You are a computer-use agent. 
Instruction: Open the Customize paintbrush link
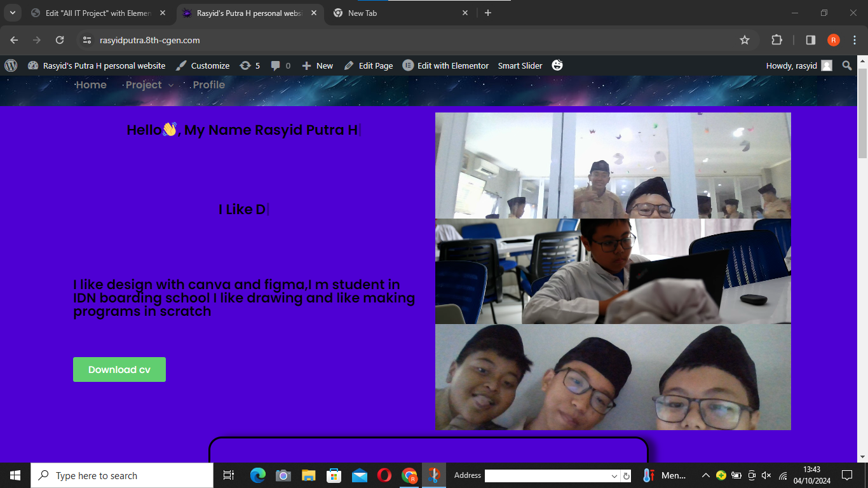[x=203, y=65]
